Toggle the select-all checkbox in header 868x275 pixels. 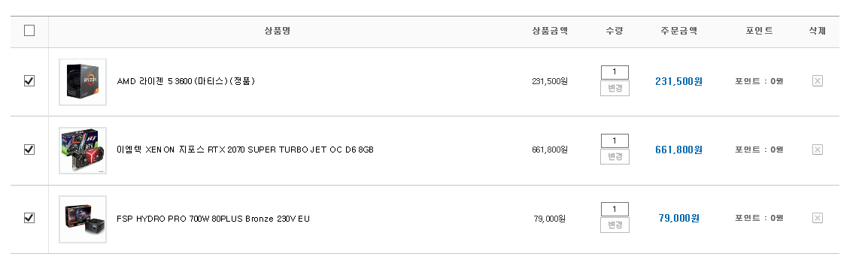[29, 31]
